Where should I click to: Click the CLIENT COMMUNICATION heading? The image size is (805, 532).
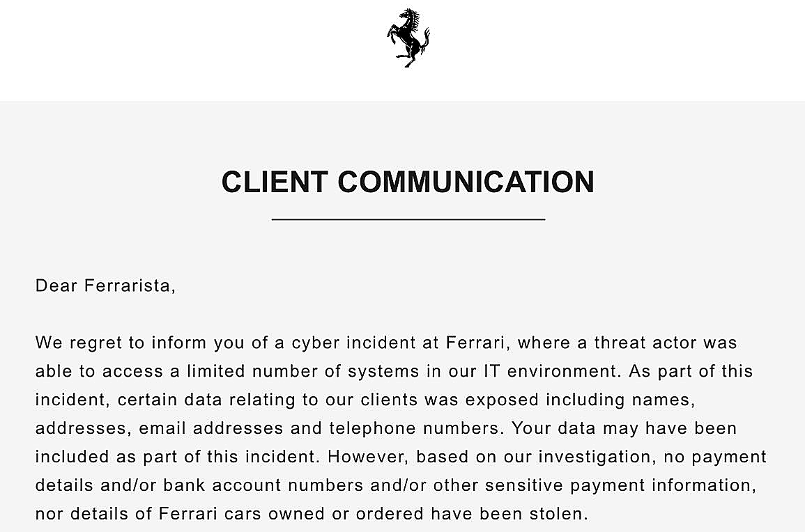[408, 182]
